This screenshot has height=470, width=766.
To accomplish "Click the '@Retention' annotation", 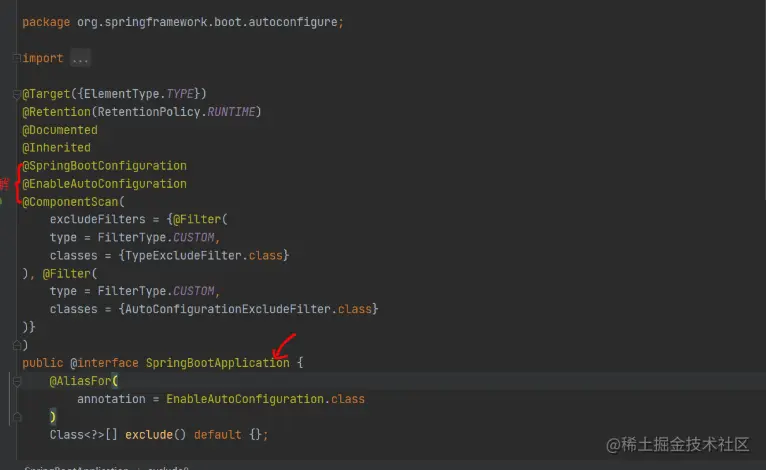I will coord(57,112).
